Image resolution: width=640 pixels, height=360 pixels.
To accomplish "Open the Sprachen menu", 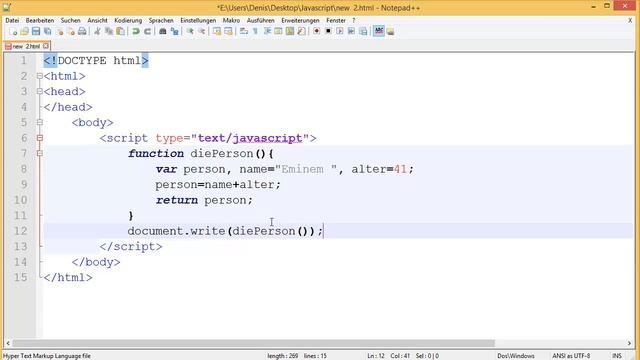I will coord(161,20).
